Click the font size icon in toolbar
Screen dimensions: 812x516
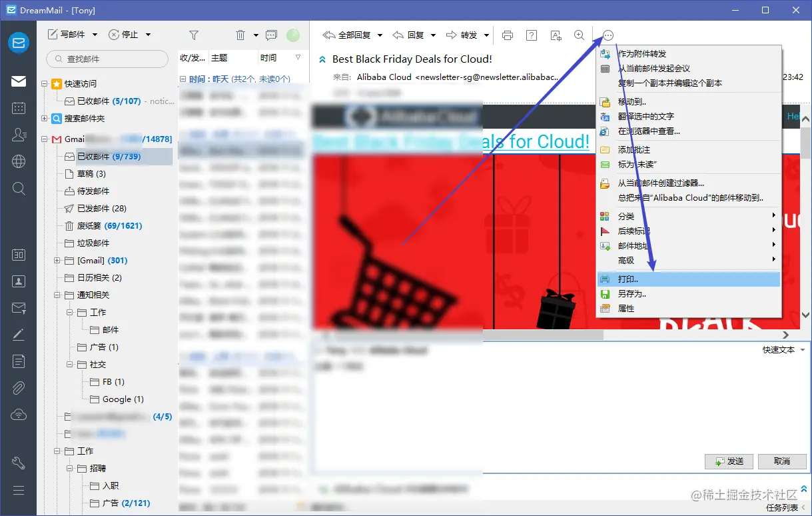[x=556, y=35]
